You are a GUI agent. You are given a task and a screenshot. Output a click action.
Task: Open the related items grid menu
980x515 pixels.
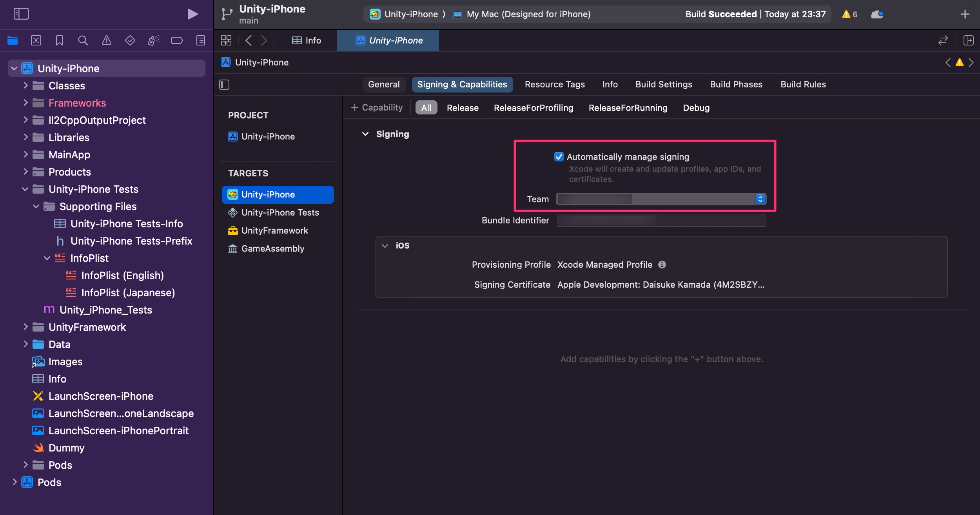[226, 40]
